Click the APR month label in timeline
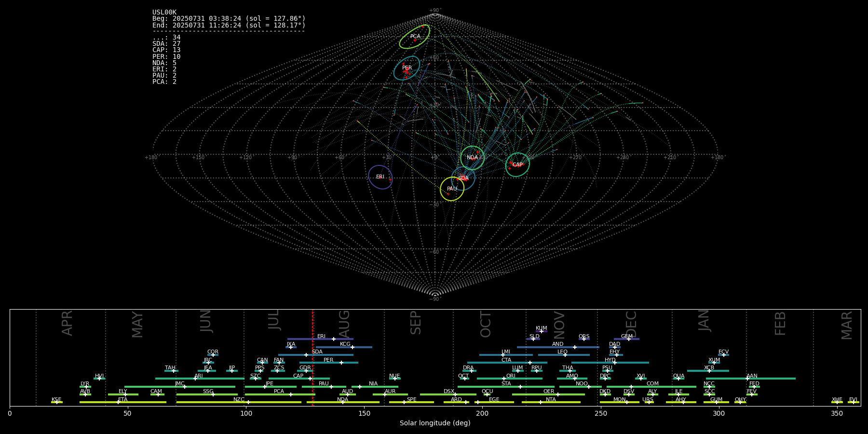The image size is (868, 434). [67, 323]
